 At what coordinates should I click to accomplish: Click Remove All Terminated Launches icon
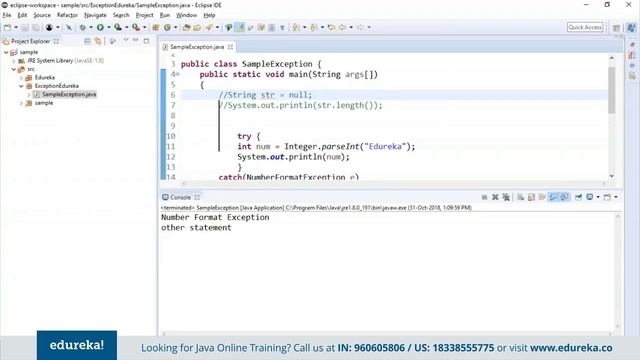(x=506, y=197)
